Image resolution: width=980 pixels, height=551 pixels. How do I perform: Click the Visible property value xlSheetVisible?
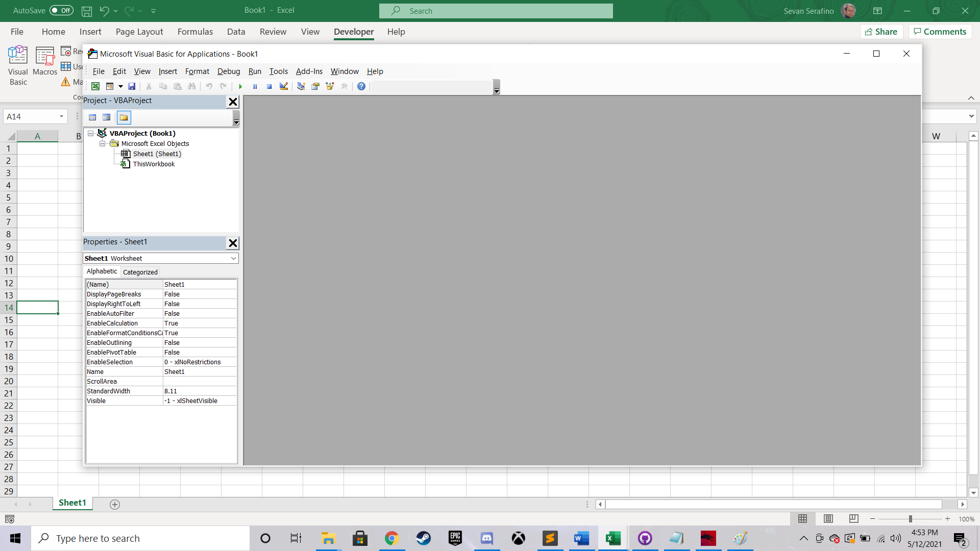pyautogui.click(x=200, y=400)
